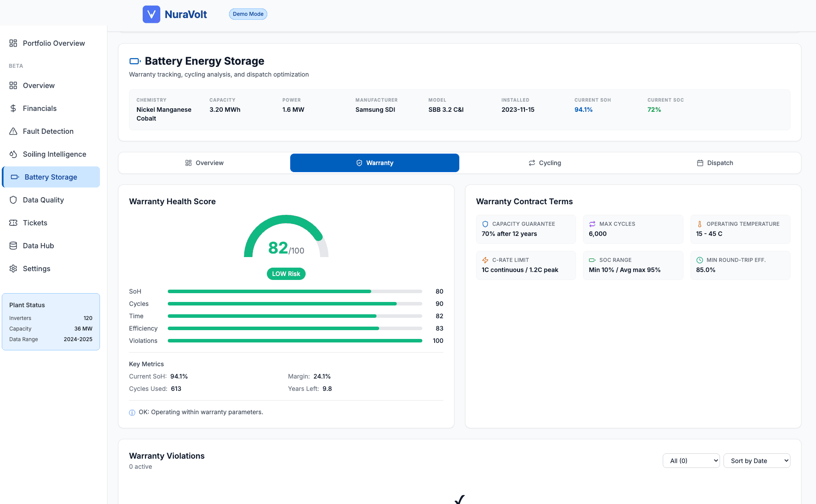This screenshot has width=816, height=504.
Task: Click the NuraVolt logo icon
Action: (151, 14)
